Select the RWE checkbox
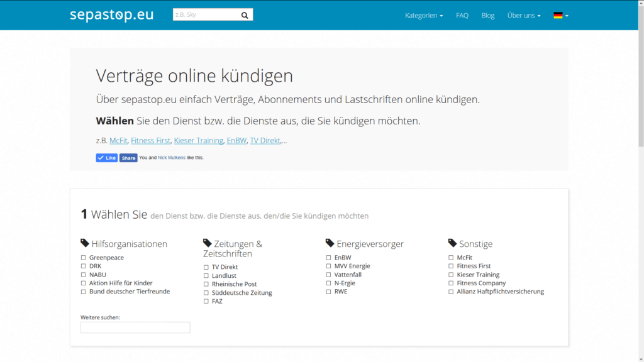This screenshot has height=362, width=644. [328, 292]
